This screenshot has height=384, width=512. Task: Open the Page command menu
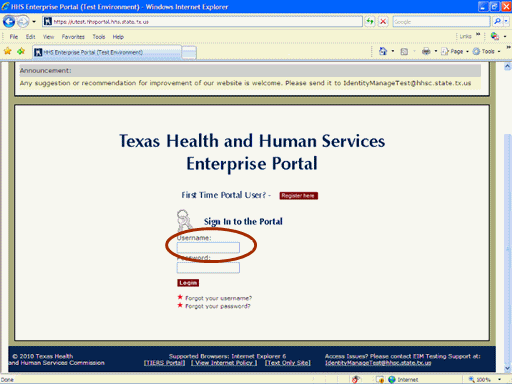click(x=454, y=51)
